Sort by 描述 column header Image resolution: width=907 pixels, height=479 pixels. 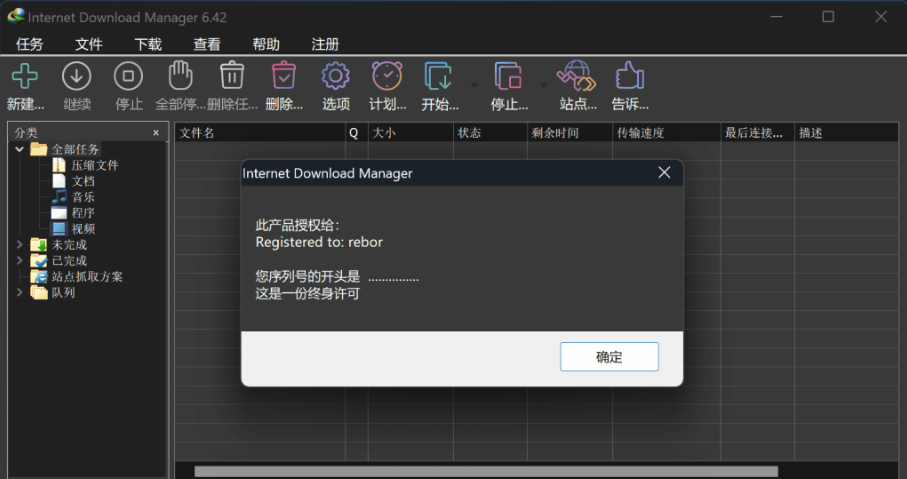(x=846, y=133)
